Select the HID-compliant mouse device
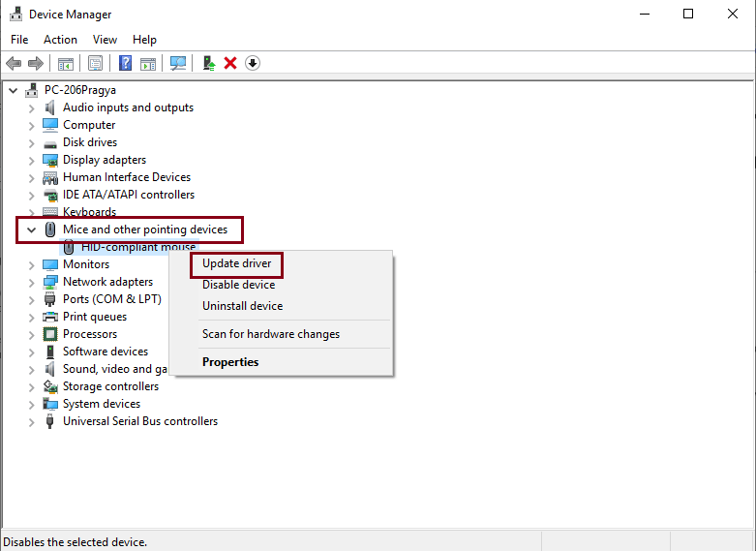The width and height of the screenshot is (756, 551). click(x=138, y=247)
